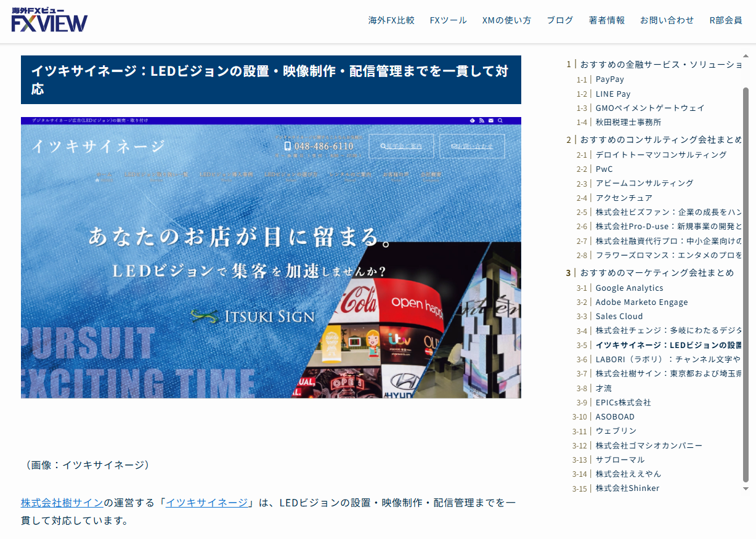Image resolution: width=756 pixels, height=539 pixels.
Task: Open お問い合わせ menu item
Action: pyautogui.click(x=667, y=20)
